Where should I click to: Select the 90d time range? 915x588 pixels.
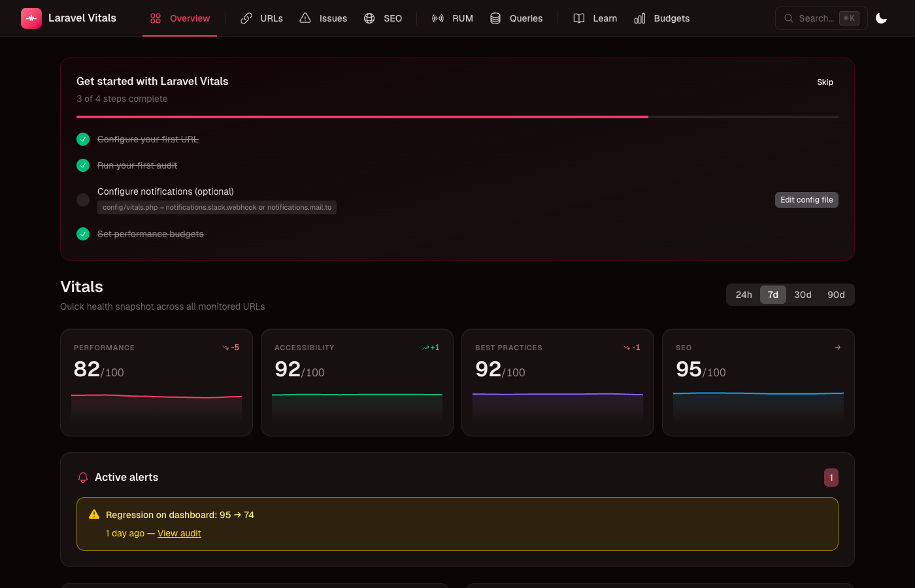(x=836, y=295)
